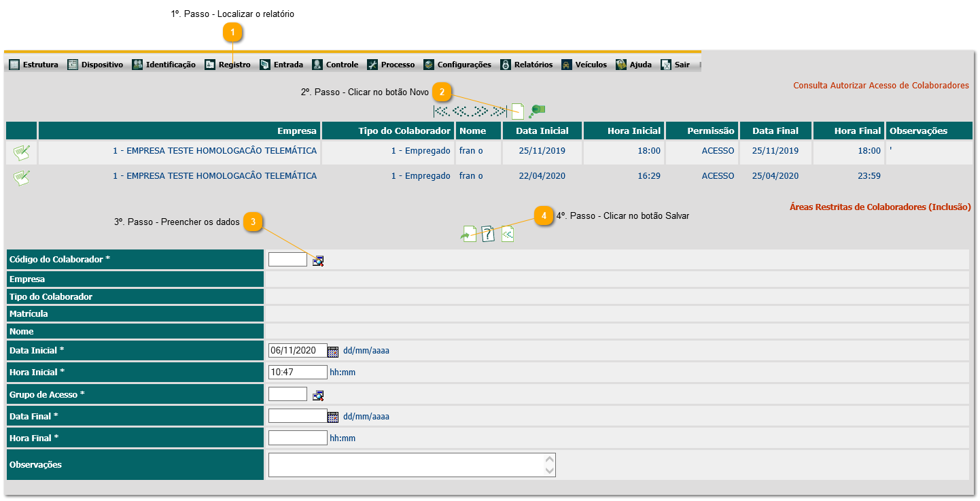Open the Registro menu

click(228, 65)
